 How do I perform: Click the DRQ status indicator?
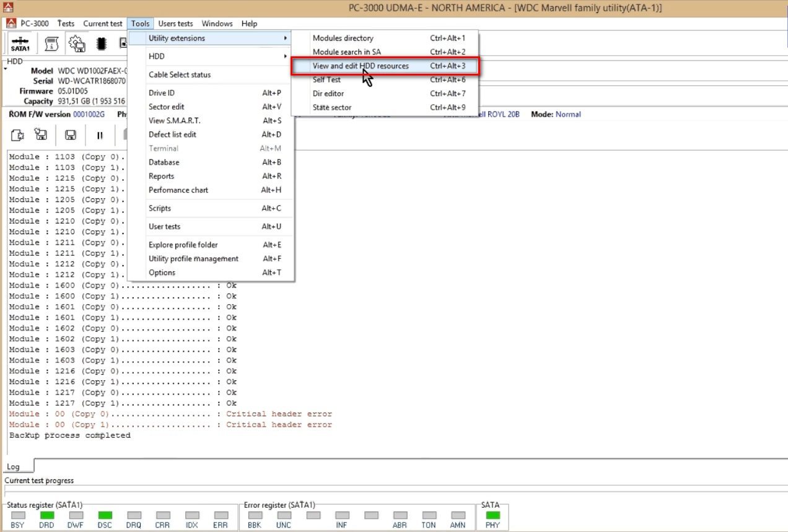click(x=134, y=515)
